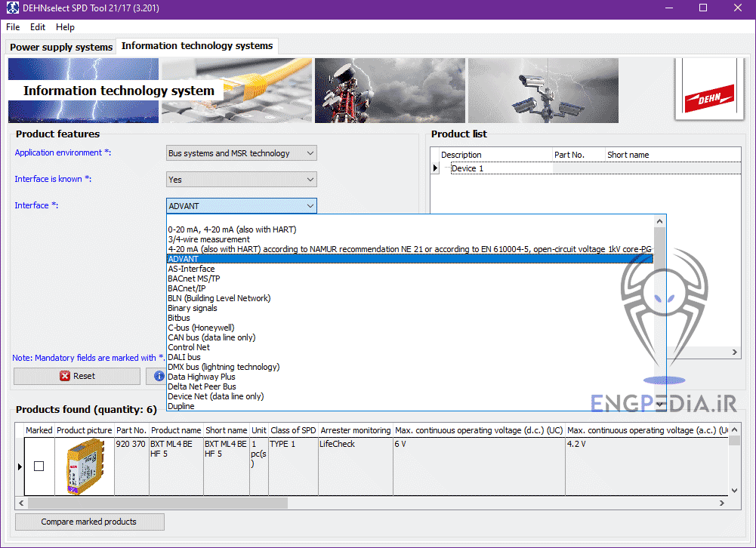Open the Help menu
Screen dimensions: 756x548
tap(65, 27)
